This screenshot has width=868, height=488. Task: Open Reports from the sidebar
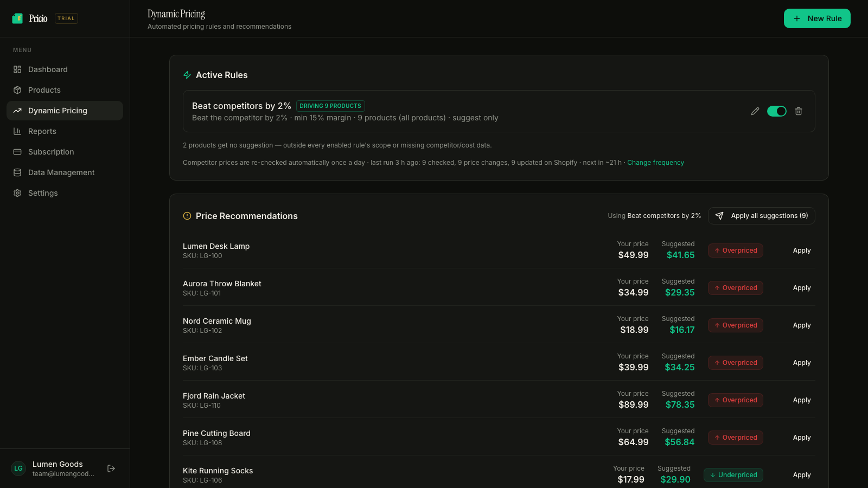coord(65,131)
